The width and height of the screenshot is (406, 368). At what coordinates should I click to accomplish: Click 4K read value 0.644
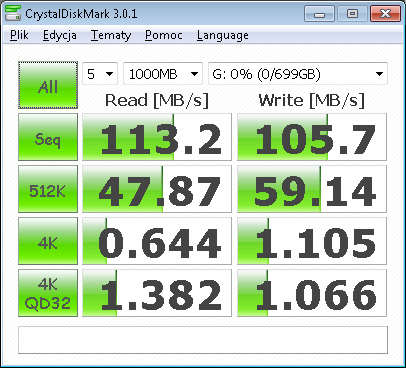coord(157,241)
